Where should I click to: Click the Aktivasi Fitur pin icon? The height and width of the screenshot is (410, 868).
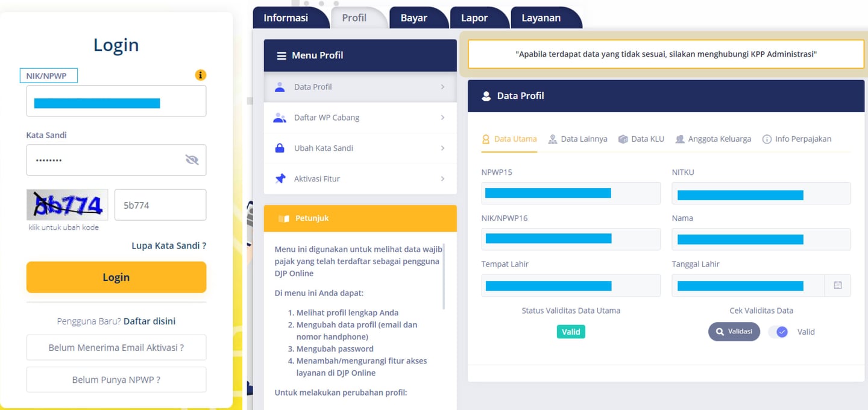[x=280, y=178]
